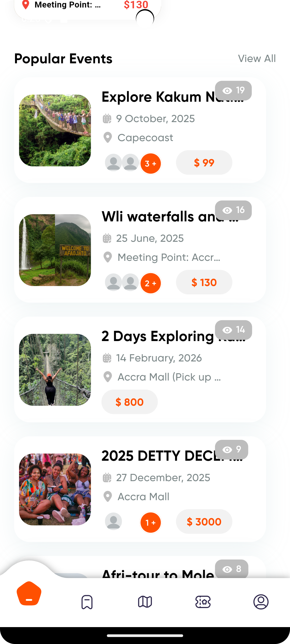Image resolution: width=290 pixels, height=644 pixels.
Task: Tap the Capecoast location label
Action: point(145,138)
